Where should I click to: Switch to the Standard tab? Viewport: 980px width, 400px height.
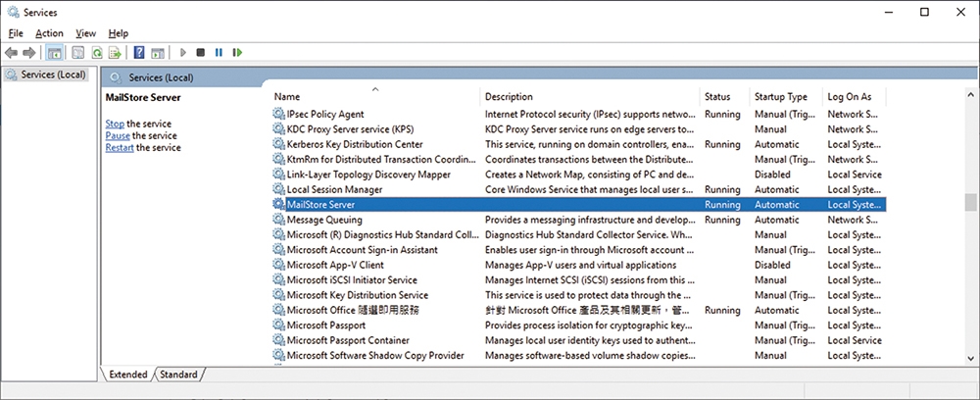coord(178,375)
